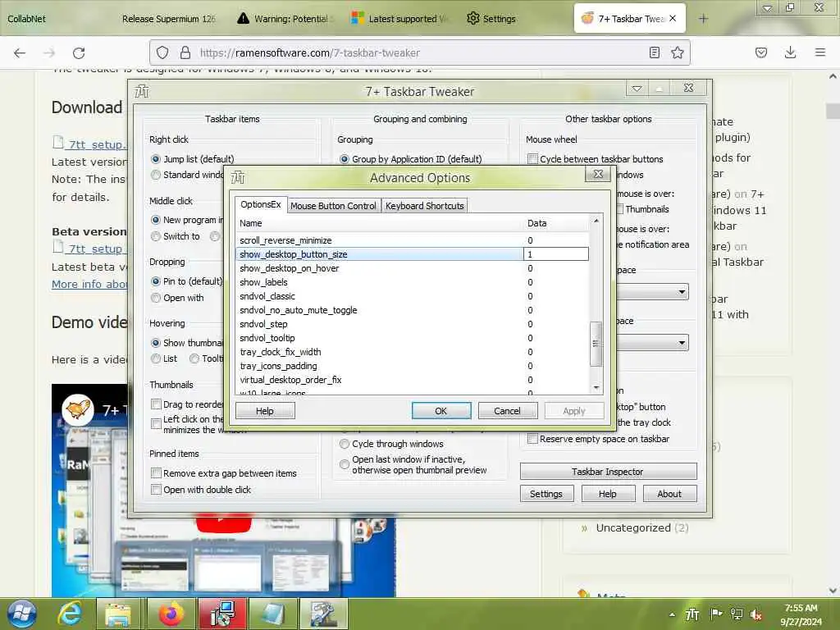Open Firefox downloads arrow icon
840x630 pixels.
point(790,52)
